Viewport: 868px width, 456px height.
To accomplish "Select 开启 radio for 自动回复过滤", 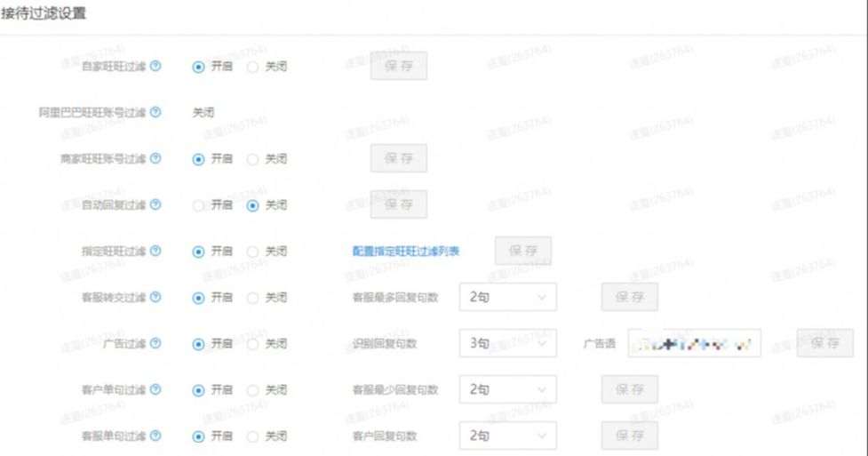I will (198, 205).
